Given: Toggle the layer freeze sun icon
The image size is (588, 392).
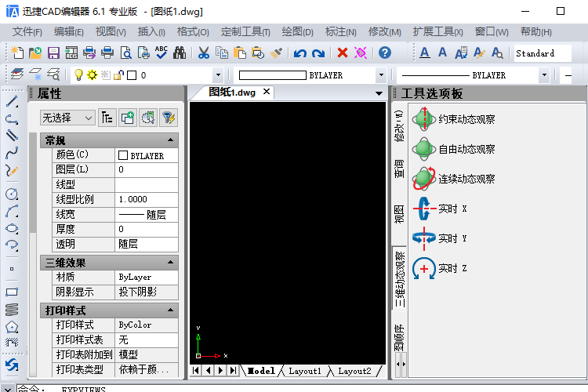Looking at the screenshot, I should [x=92, y=75].
